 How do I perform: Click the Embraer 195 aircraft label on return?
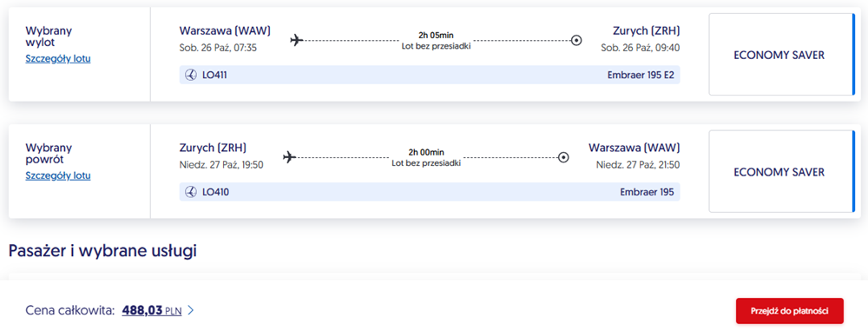coord(647,192)
